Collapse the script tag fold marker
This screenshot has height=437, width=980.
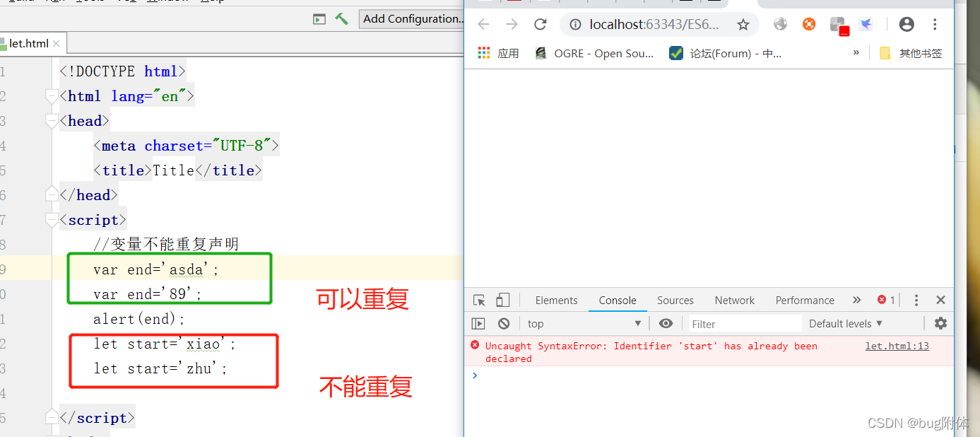(52, 220)
